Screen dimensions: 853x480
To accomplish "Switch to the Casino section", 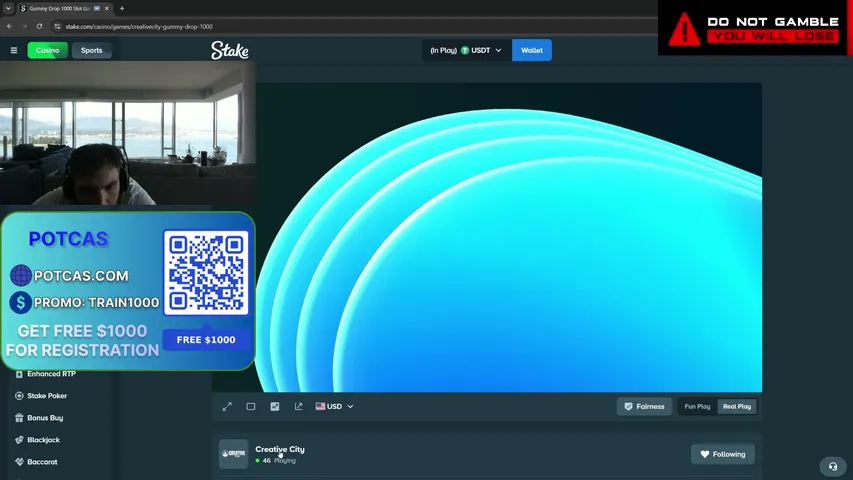I will (x=48, y=50).
